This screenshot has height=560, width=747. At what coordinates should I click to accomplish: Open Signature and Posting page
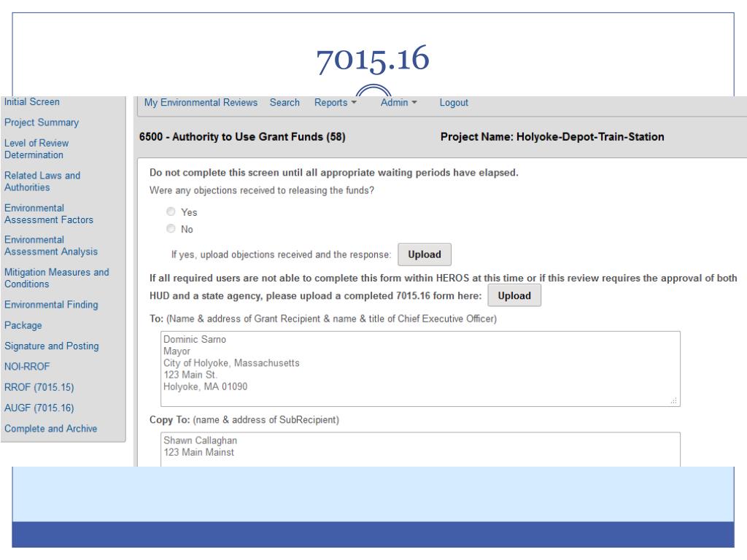point(52,346)
